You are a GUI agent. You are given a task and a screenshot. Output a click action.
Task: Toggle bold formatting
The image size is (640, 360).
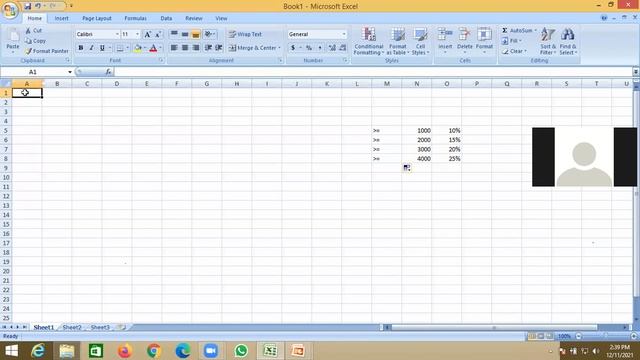(x=81, y=48)
